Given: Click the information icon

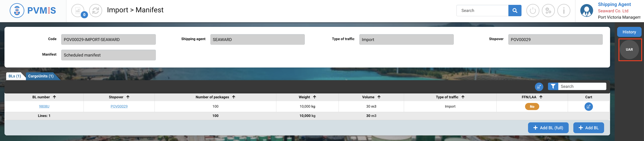Looking at the screenshot, I should tap(563, 11).
